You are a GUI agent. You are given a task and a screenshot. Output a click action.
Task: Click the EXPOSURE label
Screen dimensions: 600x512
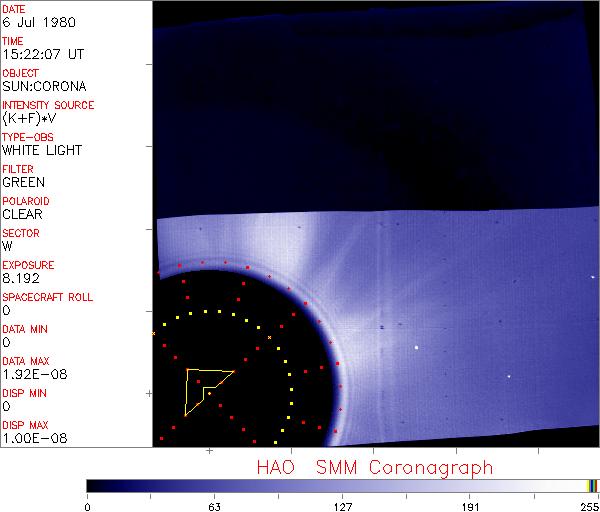28,265
